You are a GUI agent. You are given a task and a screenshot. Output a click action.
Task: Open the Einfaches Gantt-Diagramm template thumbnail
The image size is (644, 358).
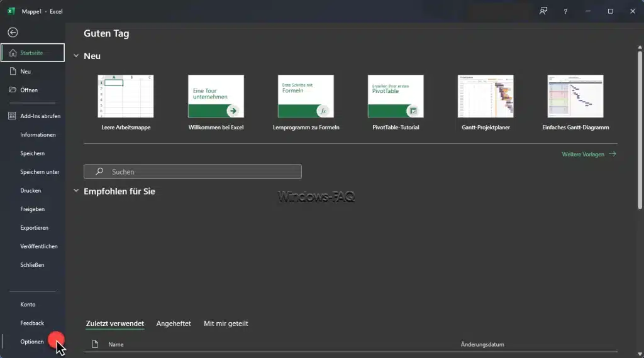575,96
